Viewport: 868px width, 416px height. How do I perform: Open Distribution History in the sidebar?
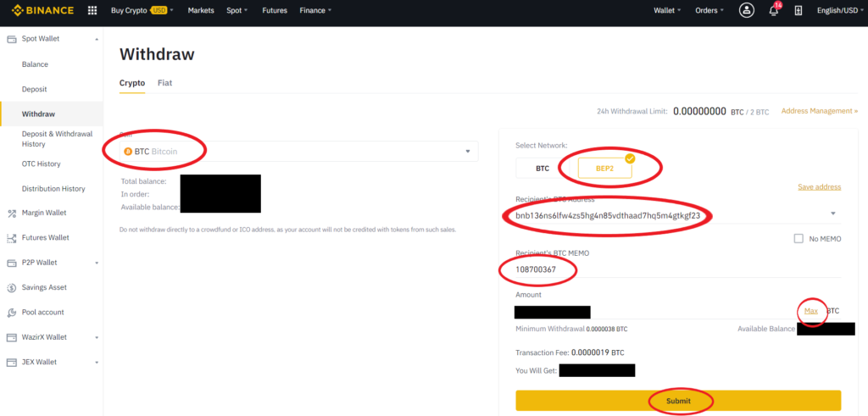pos(53,189)
